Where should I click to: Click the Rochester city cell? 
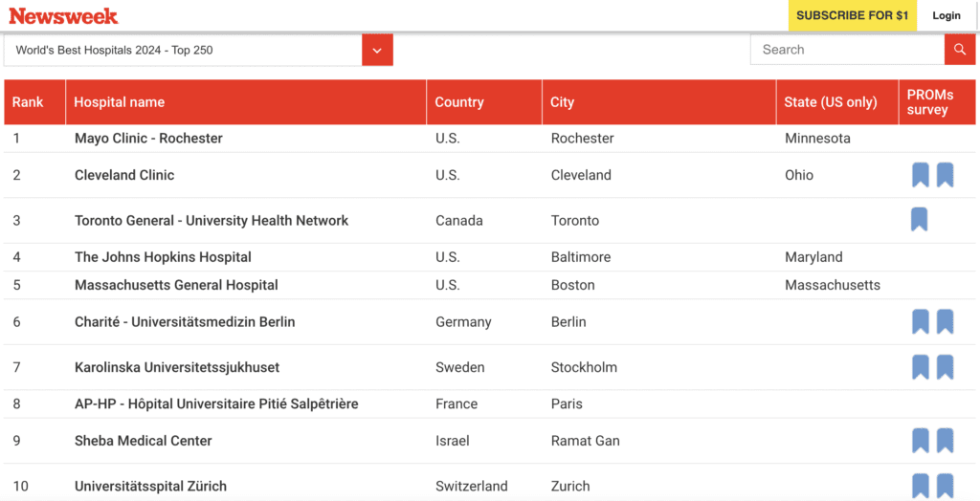pyautogui.click(x=583, y=138)
